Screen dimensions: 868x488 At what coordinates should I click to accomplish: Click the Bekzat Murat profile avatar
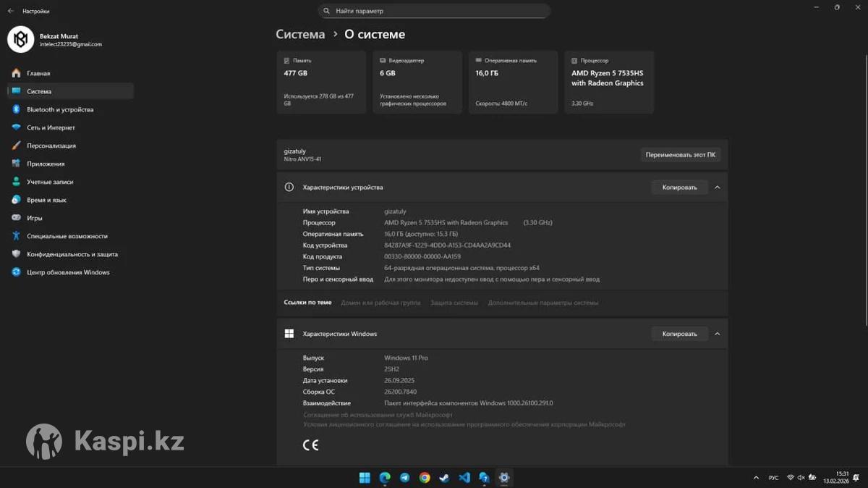click(x=21, y=40)
